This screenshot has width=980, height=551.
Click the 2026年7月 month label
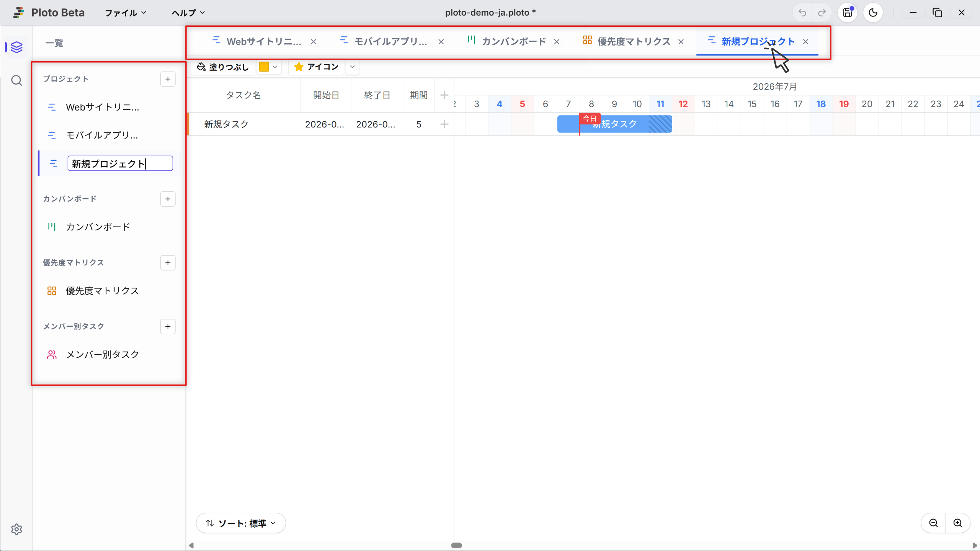pyautogui.click(x=775, y=86)
